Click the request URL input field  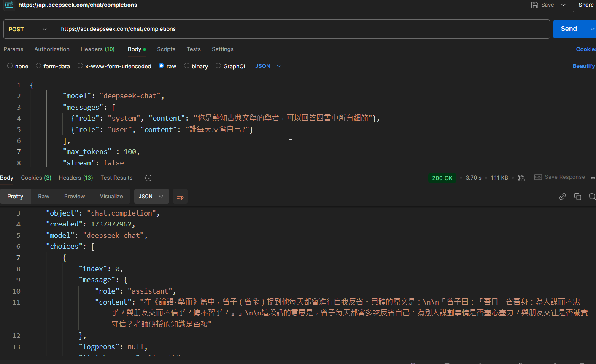pyautogui.click(x=302, y=29)
